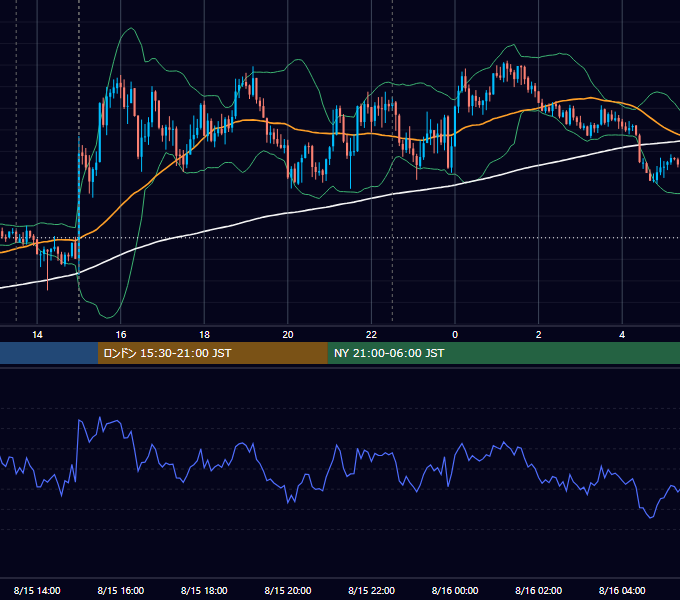Click hour label 20 on price chart axis
This screenshot has height=600, width=680.
coord(288,334)
